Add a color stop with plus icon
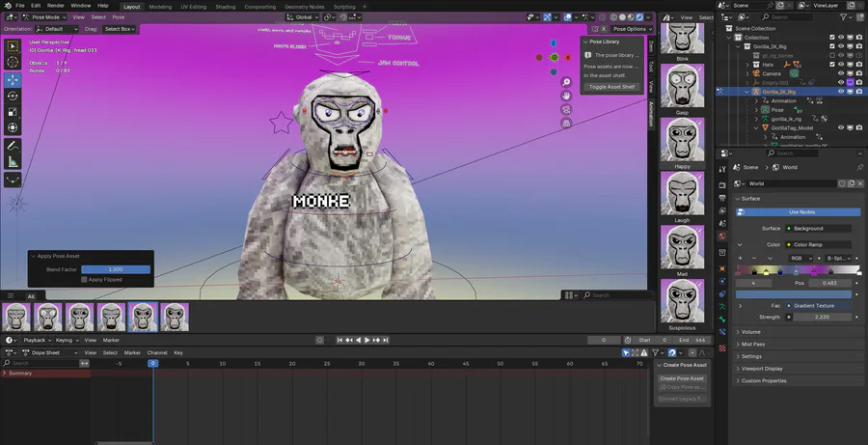 click(740, 259)
